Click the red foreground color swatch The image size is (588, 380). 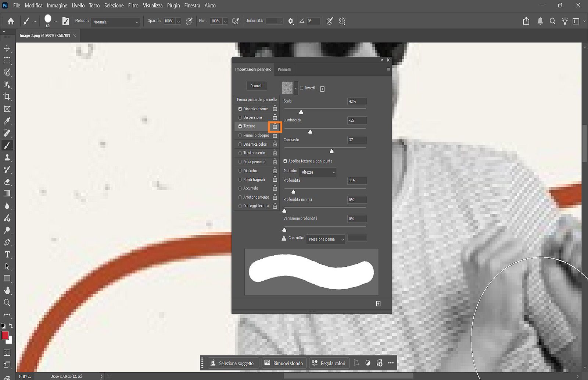pos(5,335)
